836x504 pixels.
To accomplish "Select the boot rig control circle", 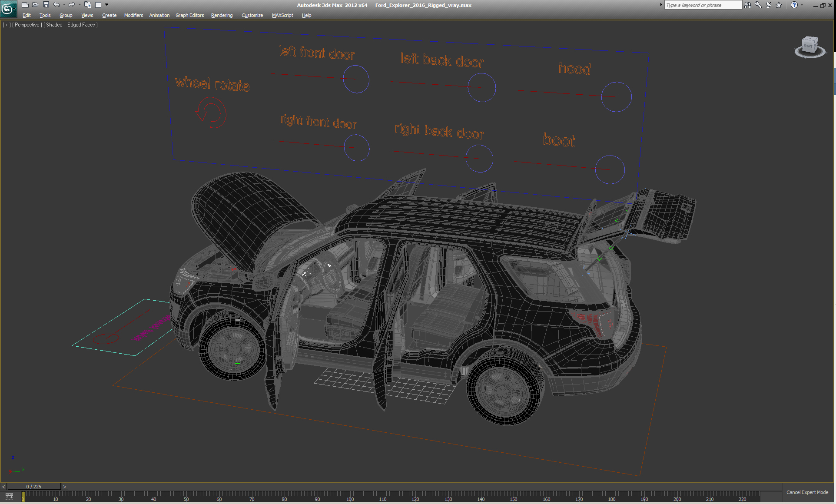I will (x=610, y=169).
